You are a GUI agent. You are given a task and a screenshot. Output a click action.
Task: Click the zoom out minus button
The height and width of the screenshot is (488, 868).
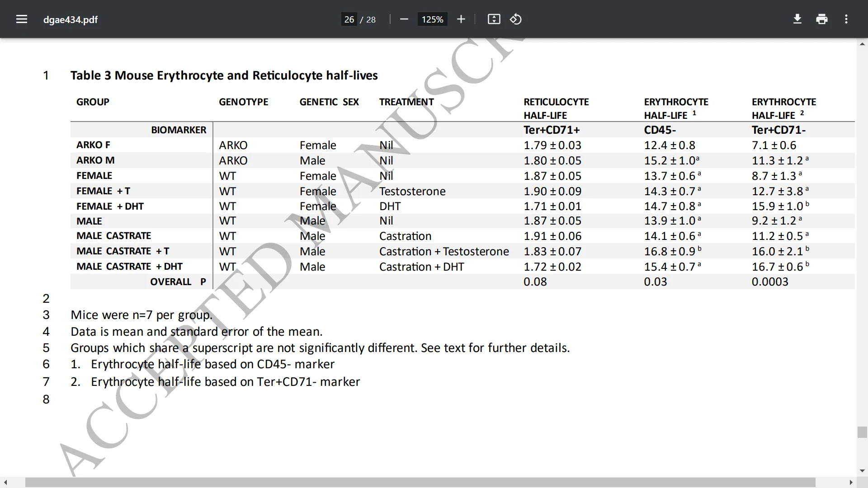coord(404,19)
